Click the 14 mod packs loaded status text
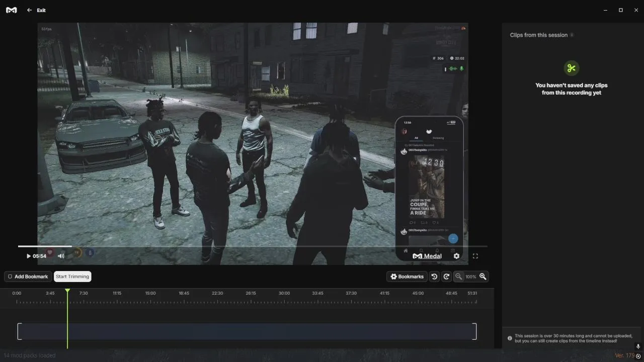This screenshot has width=644, height=362. point(30,355)
